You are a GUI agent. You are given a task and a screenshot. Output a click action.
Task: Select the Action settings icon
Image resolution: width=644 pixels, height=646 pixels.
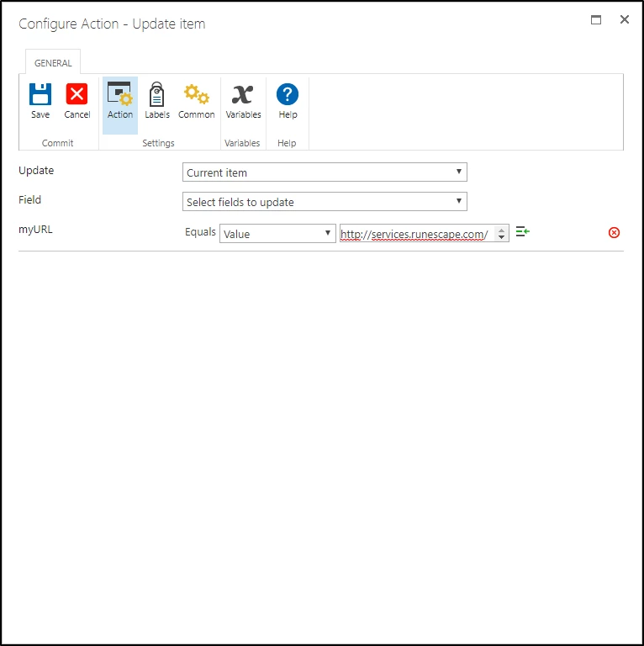[x=120, y=94]
